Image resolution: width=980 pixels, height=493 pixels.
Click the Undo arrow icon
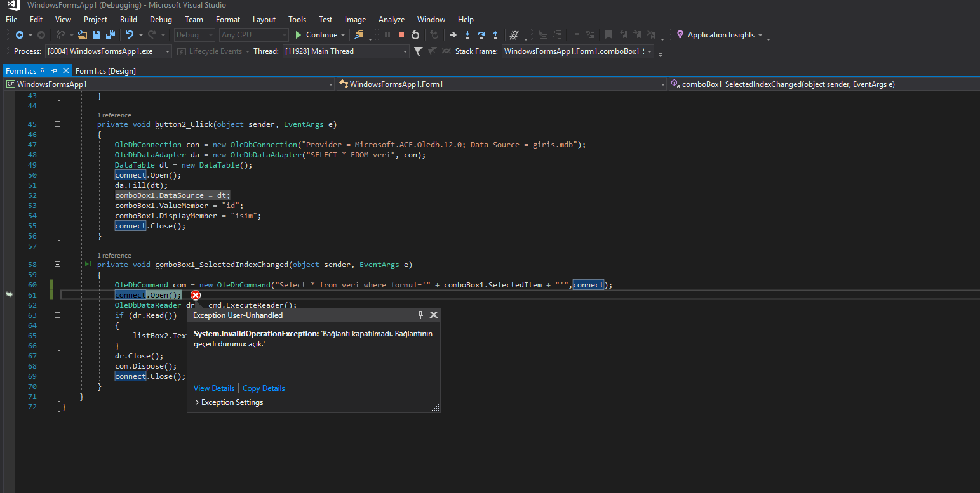129,35
